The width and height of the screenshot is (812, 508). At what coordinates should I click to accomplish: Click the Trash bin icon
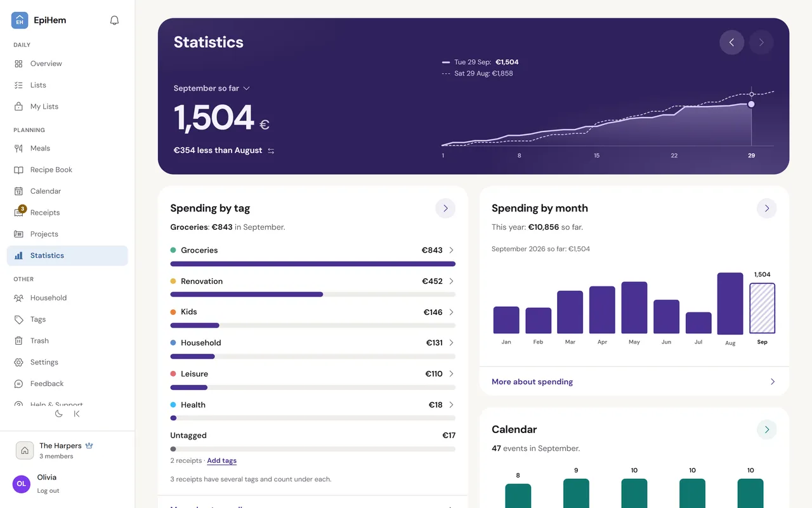click(x=18, y=341)
